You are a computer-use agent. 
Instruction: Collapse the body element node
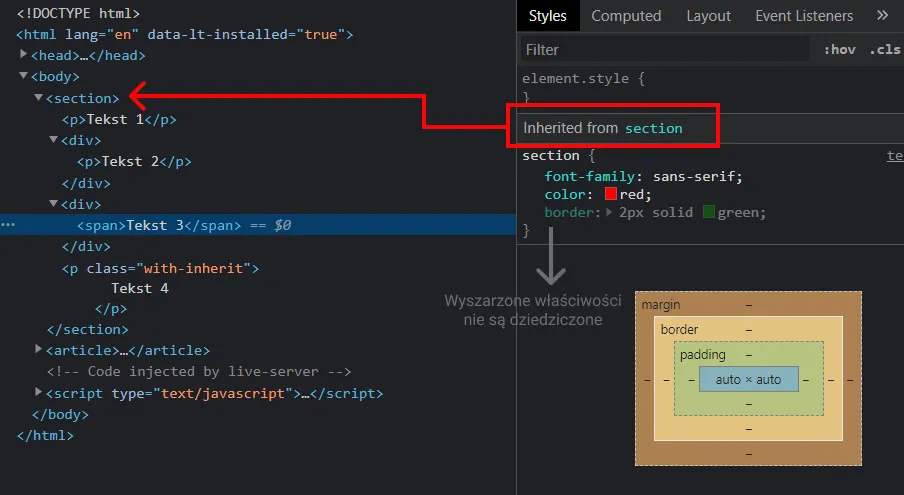coord(23,75)
